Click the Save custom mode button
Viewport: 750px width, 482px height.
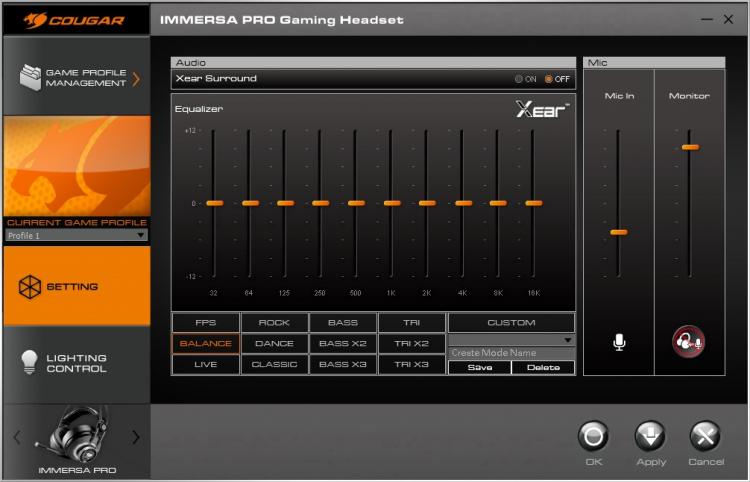pos(480,367)
